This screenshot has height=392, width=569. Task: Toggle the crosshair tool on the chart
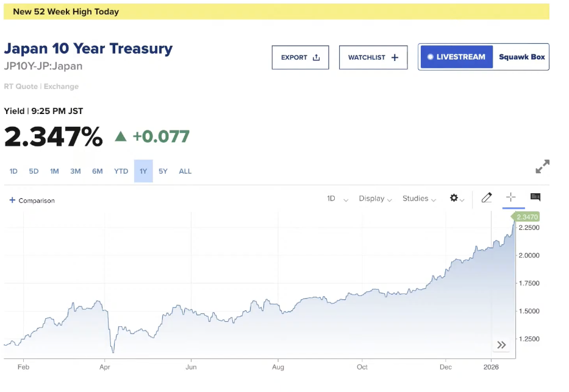click(x=511, y=198)
